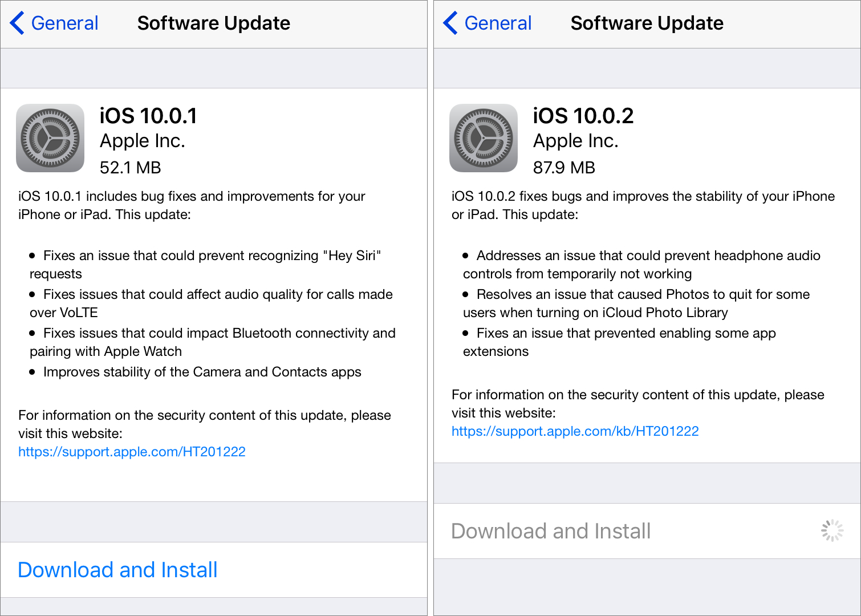This screenshot has width=861, height=616.
Task: Select the iOS 10.0.2 heading
Action: 583,116
